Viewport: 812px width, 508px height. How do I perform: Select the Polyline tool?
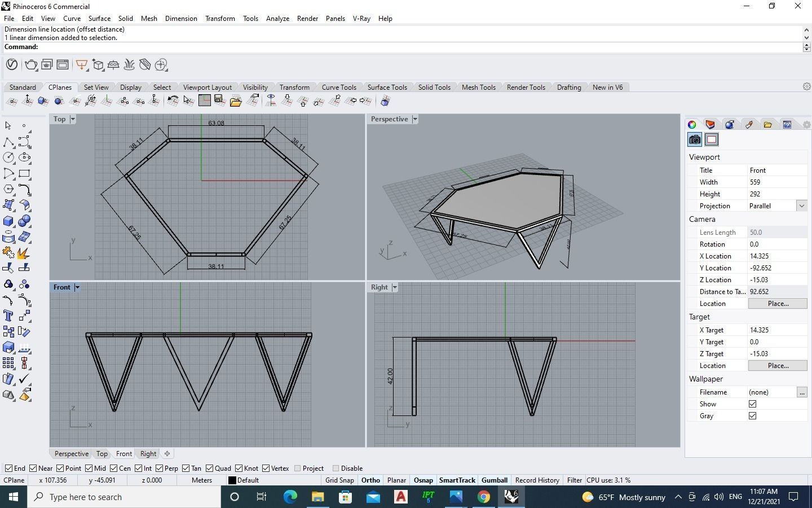(8, 142)
